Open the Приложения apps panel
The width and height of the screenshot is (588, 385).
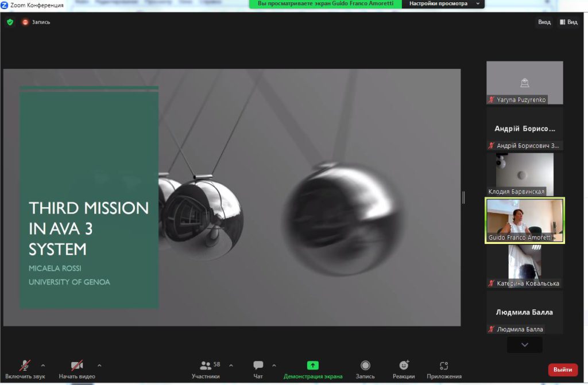[x=443, y=369]
